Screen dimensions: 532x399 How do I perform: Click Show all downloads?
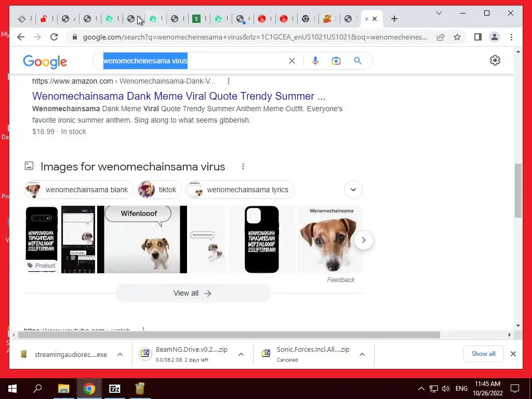tap(483, 353)
